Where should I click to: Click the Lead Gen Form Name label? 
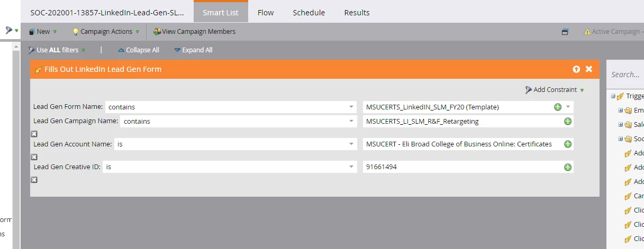pyautogui.click(x=68, y=107)
